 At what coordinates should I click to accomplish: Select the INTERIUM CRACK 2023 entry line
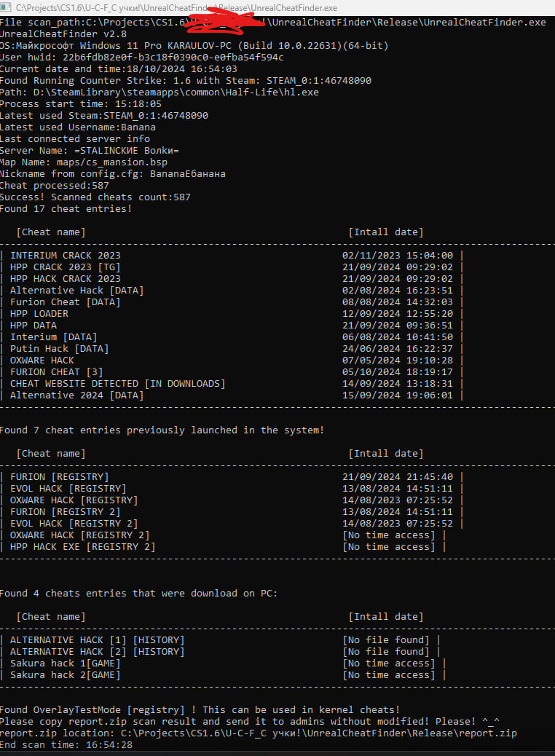[232, 256]
